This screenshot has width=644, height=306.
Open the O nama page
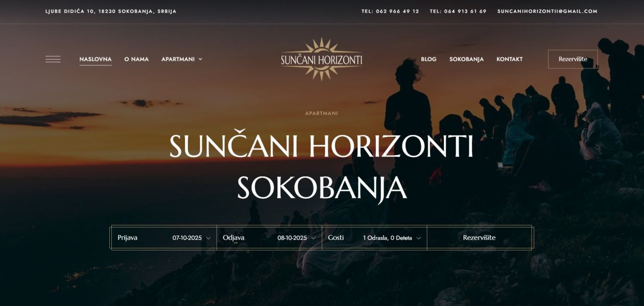tap(136, 59)
